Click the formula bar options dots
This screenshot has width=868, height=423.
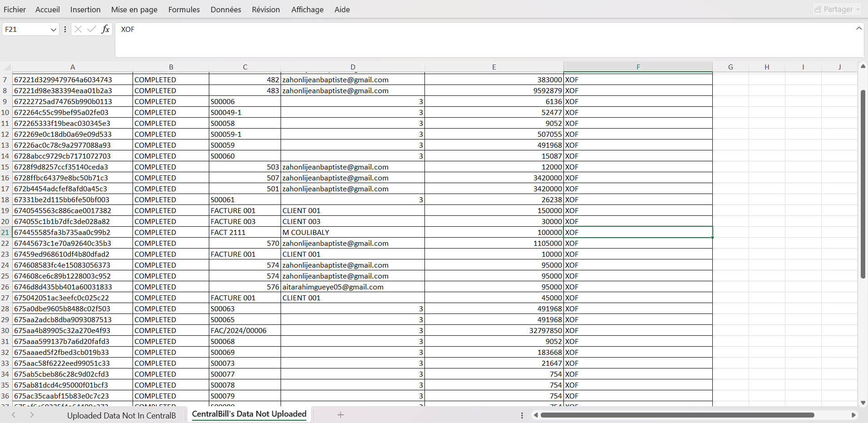click(x=65, y=30)
